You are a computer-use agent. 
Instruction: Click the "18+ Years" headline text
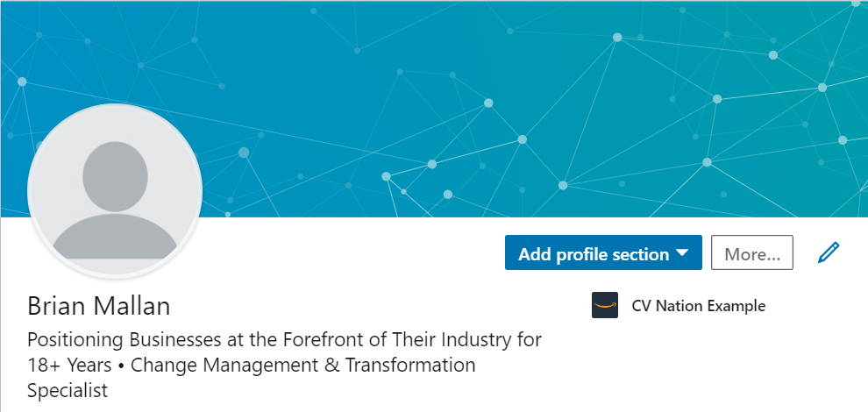tap(68, 365)
